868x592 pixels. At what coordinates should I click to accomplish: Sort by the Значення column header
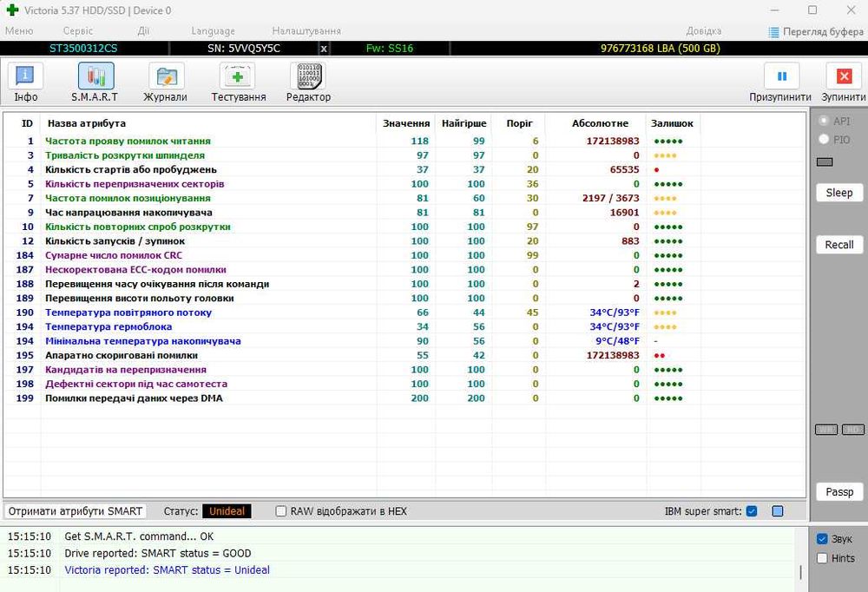click(406, 123)
